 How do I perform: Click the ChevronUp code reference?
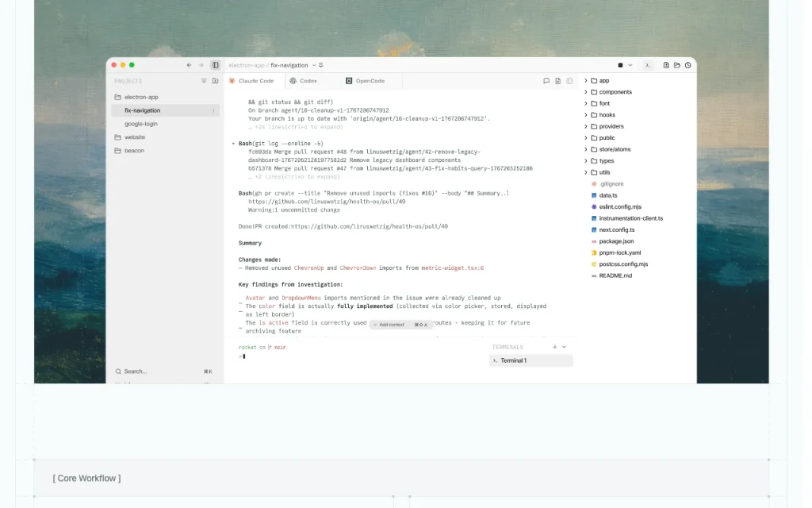(308, 268)
